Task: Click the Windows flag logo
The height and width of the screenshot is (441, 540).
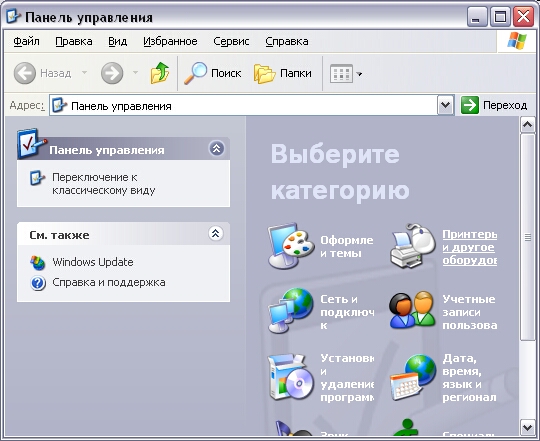Action: [517, 41]
